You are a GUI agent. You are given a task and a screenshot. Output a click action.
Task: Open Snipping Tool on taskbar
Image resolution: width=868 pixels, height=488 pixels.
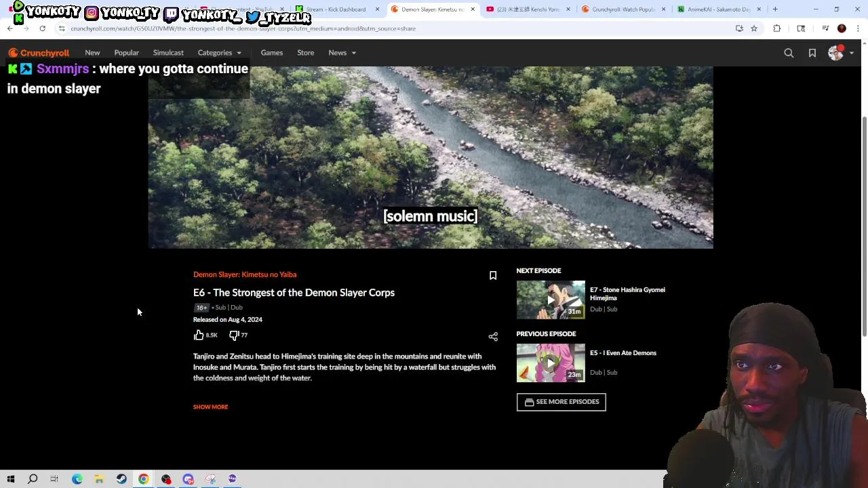(x=210, y=479)
